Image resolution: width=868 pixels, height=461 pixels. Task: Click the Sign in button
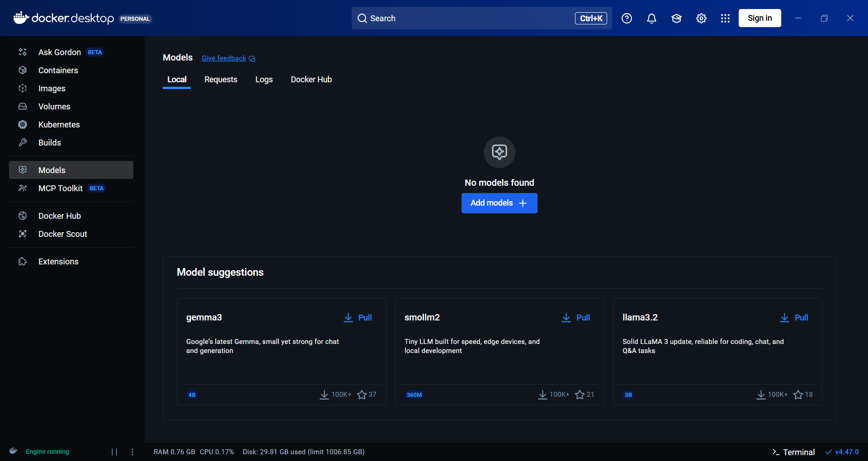pyautogui.click(x=759, y=18)
